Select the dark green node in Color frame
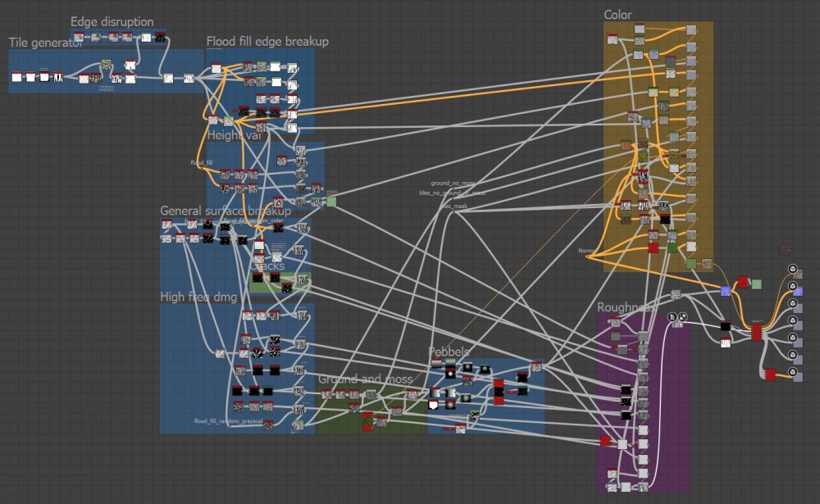Screen dimensions: 820x504 pos(672,247)
